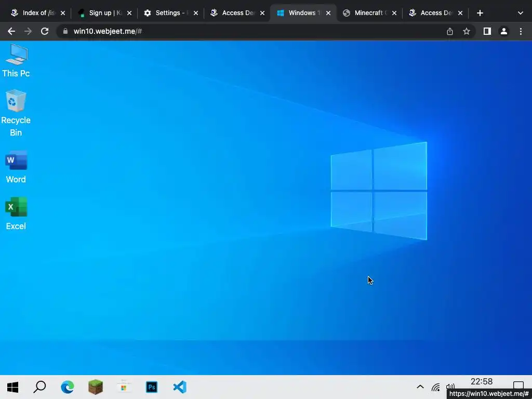The height and width of the screenshot is (399, 532).
Task: Click the taskbar search magnifier
Action: point(39,387)
